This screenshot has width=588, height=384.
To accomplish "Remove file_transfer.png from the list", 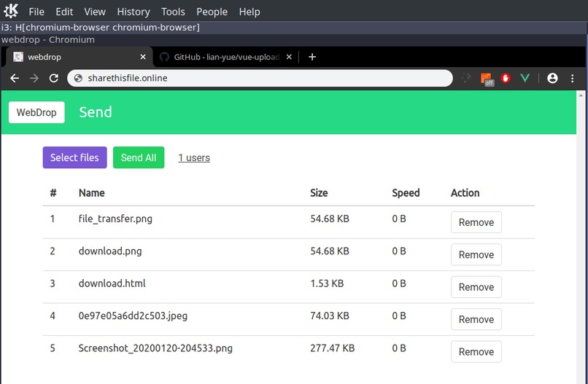I will (476, 222).
